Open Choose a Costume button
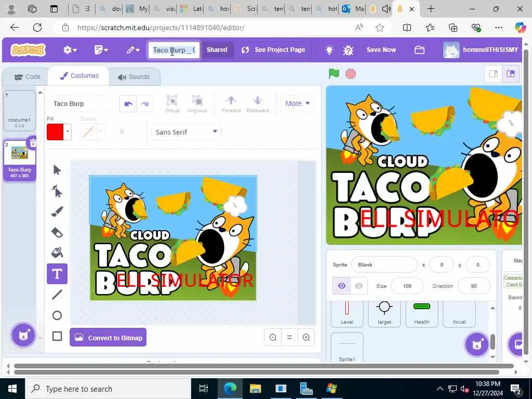Viewport: 532px width, 399px height. click(23, 335)
